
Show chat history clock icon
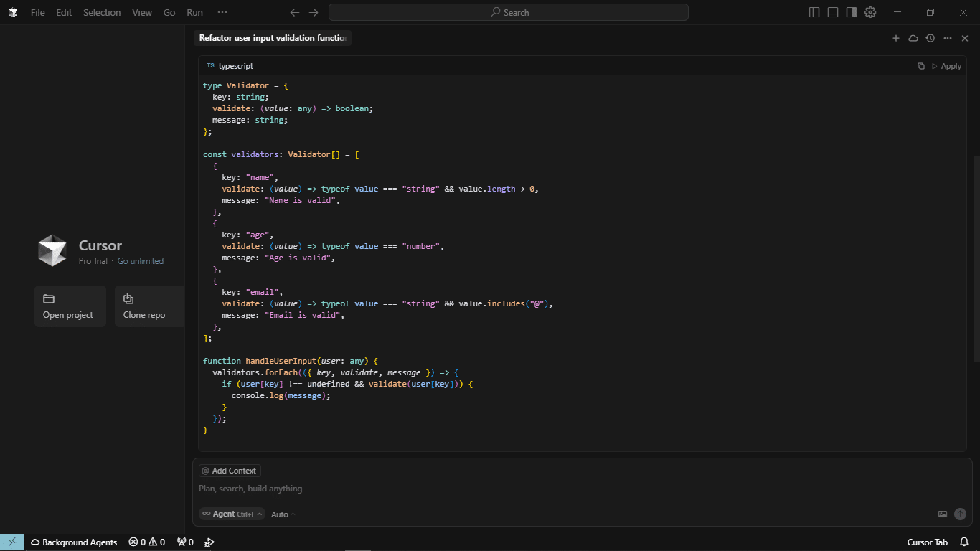click(930, 38)
